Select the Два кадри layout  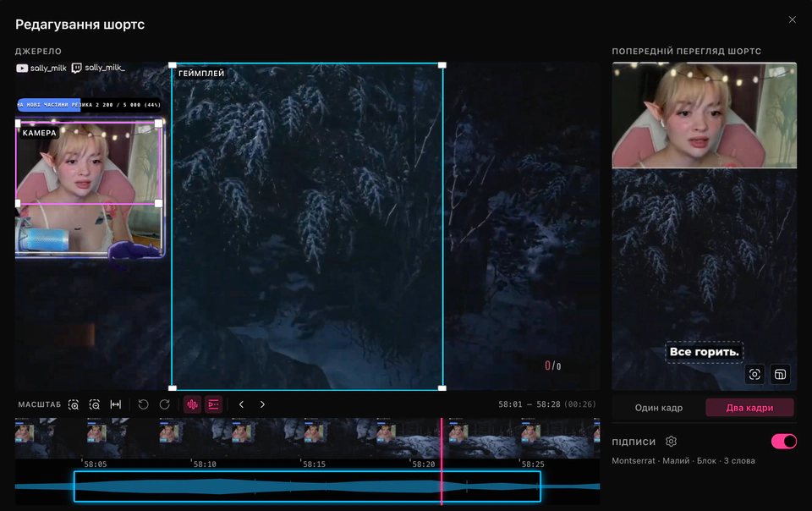pyautogui.click(x=749, y=408)
